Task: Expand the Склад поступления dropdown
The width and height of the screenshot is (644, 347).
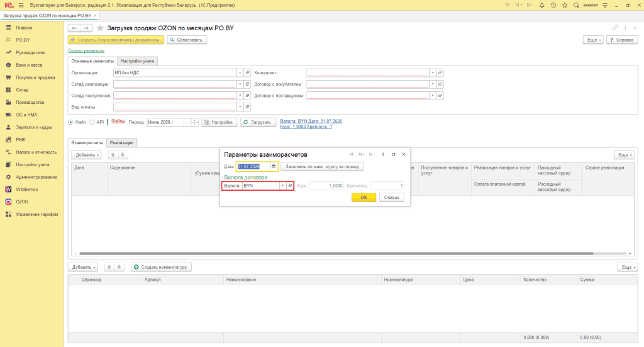Action: pos(240,95)
